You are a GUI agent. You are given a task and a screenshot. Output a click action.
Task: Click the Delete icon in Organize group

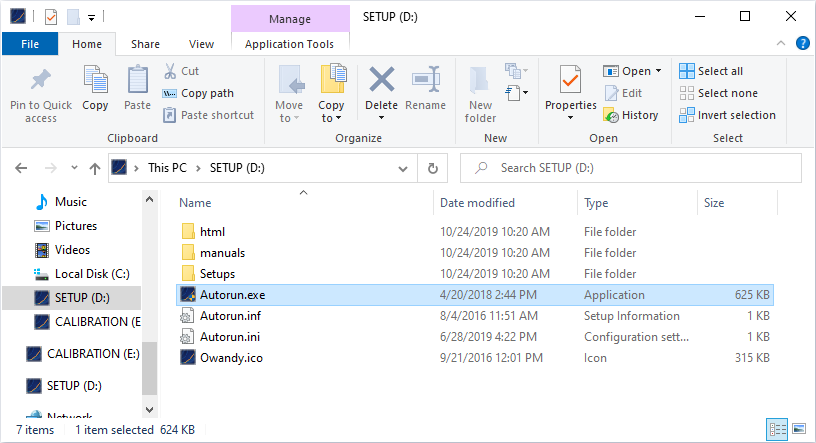[381, 81]
